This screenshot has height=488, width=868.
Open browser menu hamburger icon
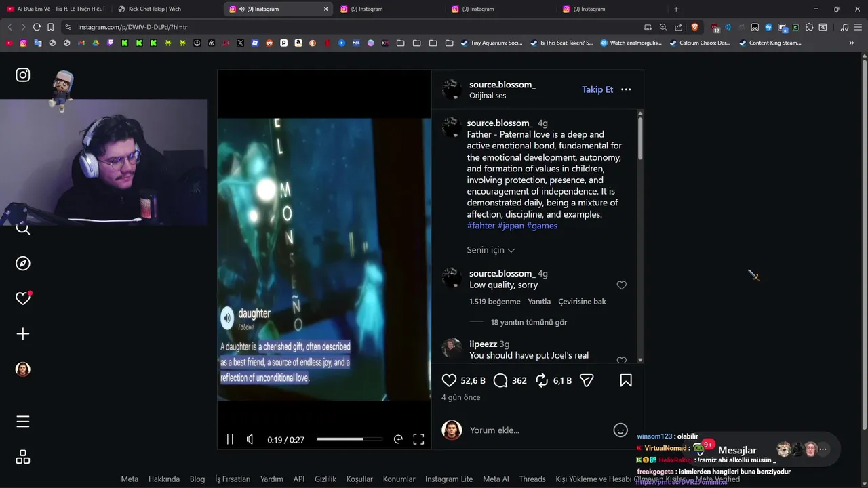[x=859, y=27]
